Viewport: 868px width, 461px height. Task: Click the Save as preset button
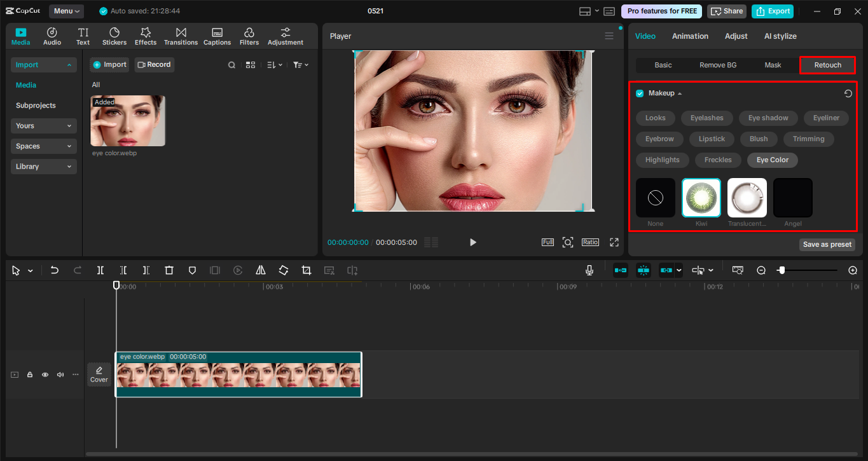click(x=827, y=244)
